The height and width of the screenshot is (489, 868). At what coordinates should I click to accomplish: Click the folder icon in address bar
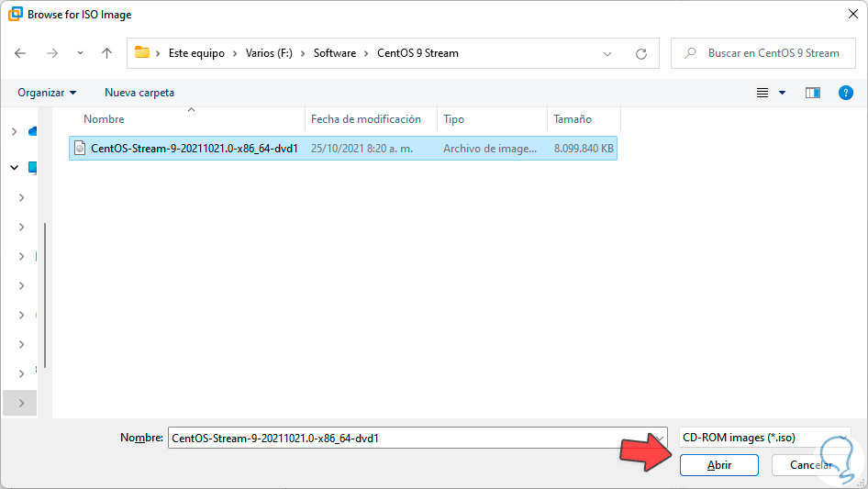point(142,52)
